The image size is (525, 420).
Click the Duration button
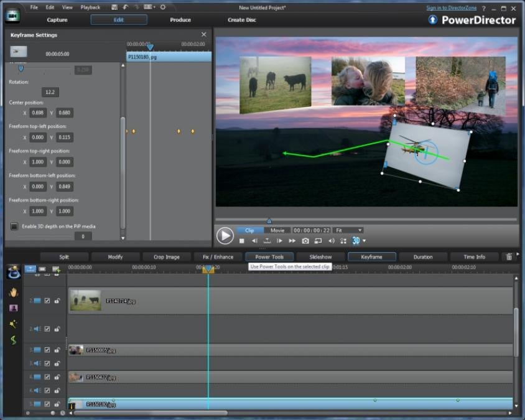pyautogui.click(x=423, y=257)
